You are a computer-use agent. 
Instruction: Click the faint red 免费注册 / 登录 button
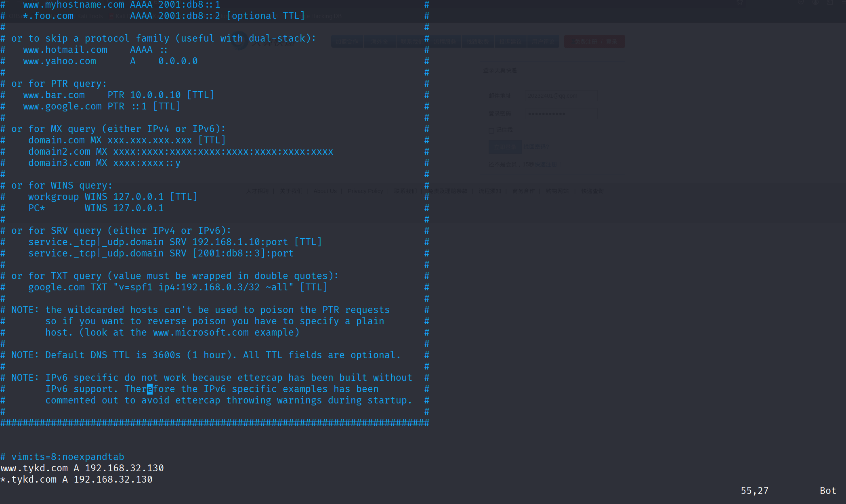point(594,42)
